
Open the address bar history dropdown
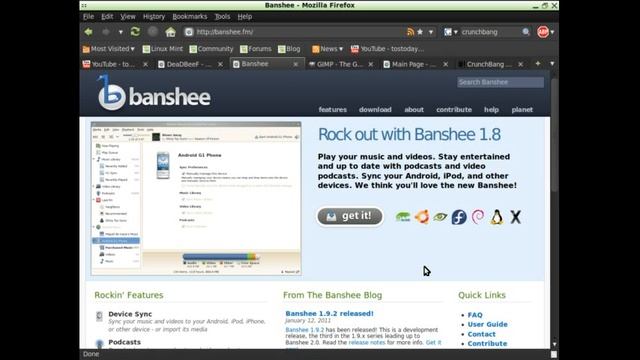coord(431,32)
